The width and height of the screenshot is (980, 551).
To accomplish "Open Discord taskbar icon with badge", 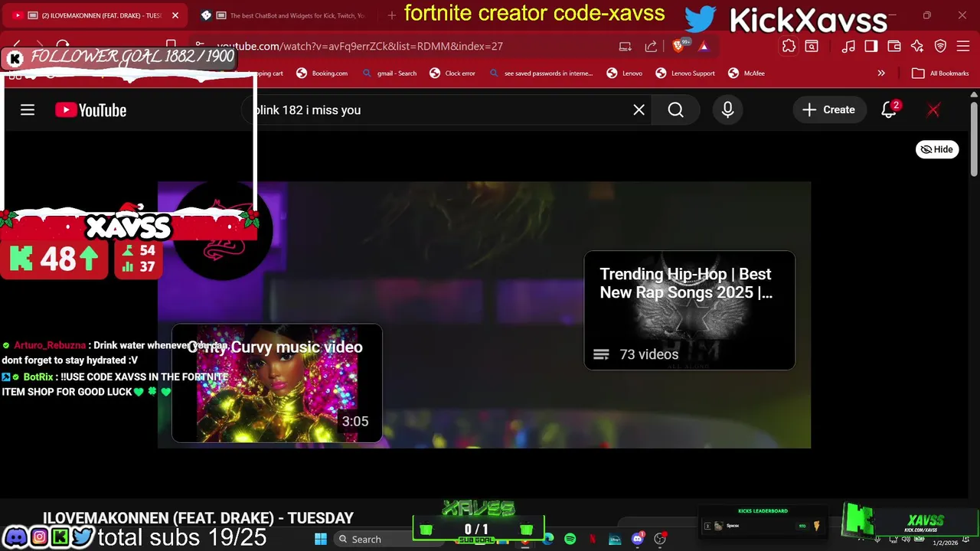I will point(638,539).
